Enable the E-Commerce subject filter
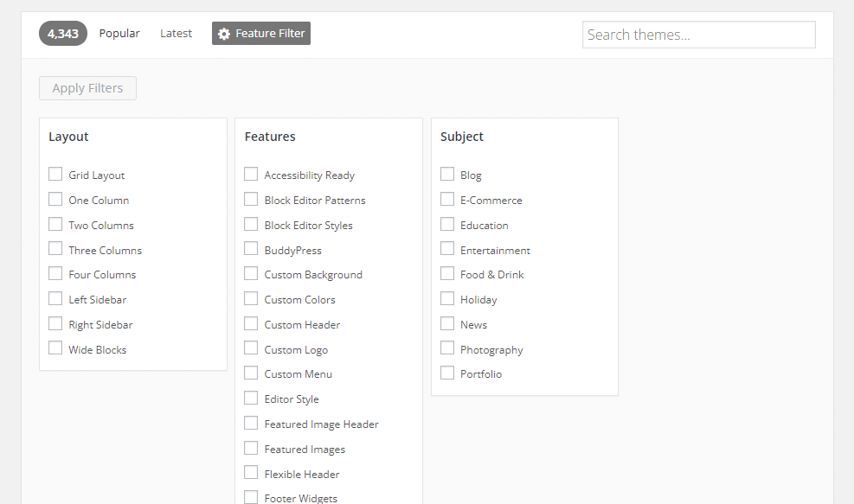Viewport: 854px width, 504px height. coord(446,199)
